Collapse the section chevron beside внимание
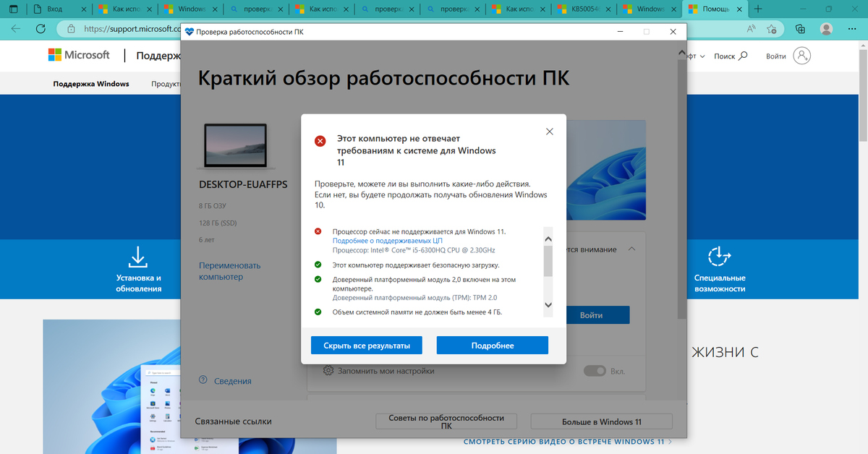The height and width of the screenshot is (454, 868). (x=631, y=249)
